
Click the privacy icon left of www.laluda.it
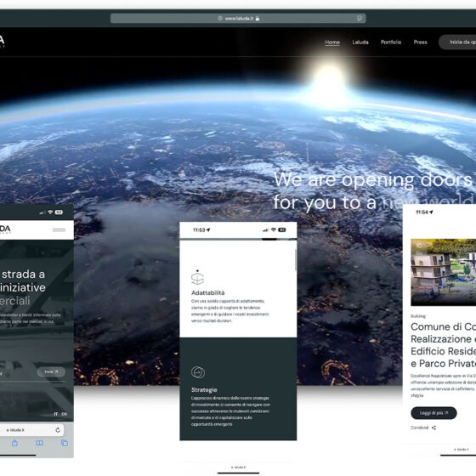tap(220, 19)
